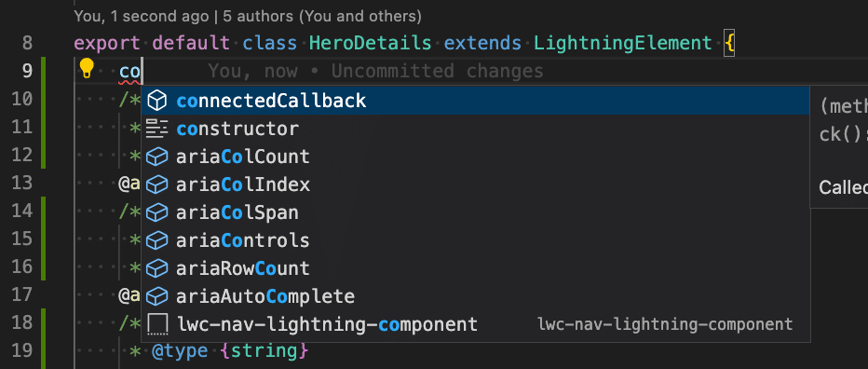Click the LightningElement class name
Viewport: 868px width, 369px height.
coord(623,43)
